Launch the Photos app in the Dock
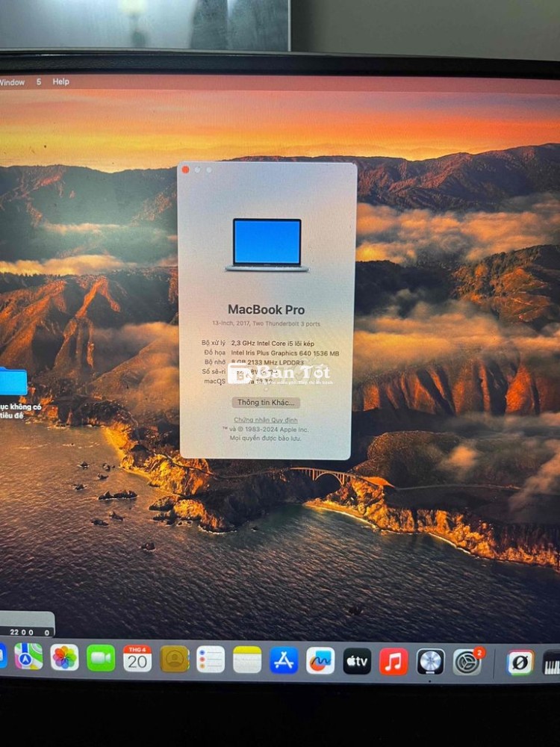 pyautogui.click(x=64, y=657)
